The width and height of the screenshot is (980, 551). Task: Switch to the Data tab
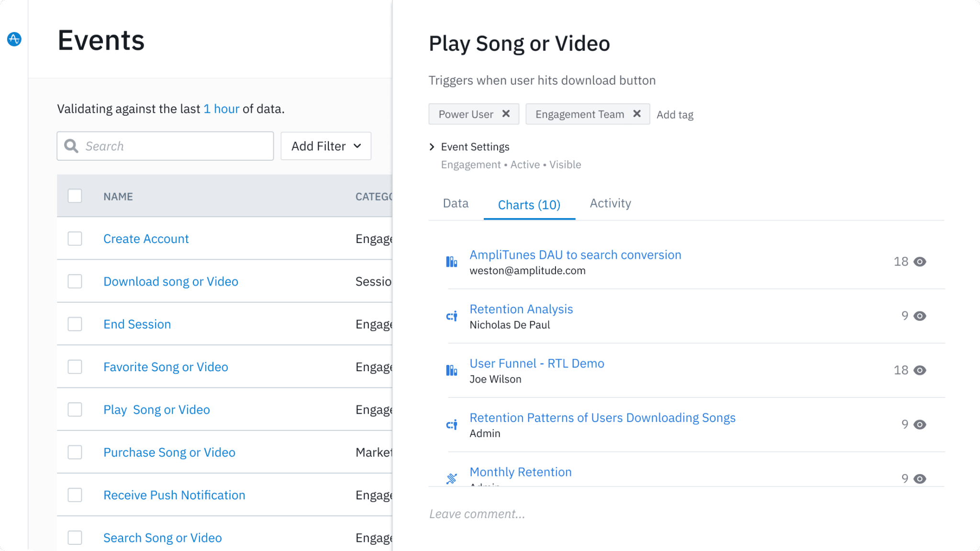456,204
